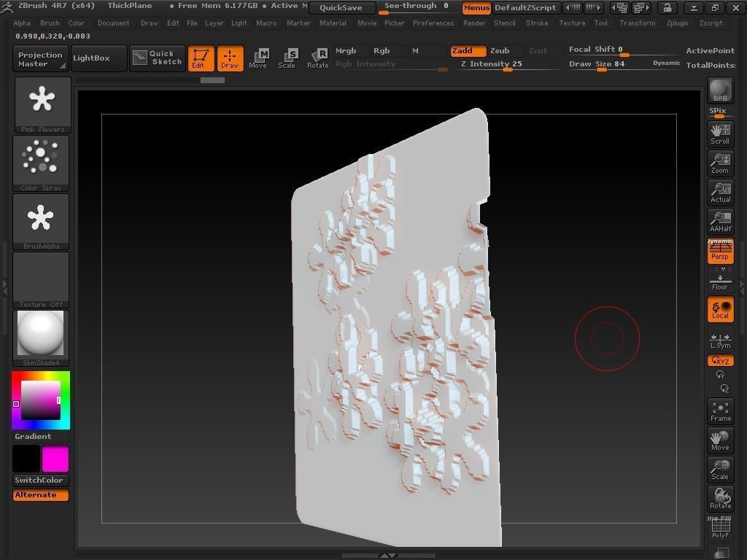Adjust the Focal Shift slider
Viewport: 747px width, 560px height.
pos(623,50)
